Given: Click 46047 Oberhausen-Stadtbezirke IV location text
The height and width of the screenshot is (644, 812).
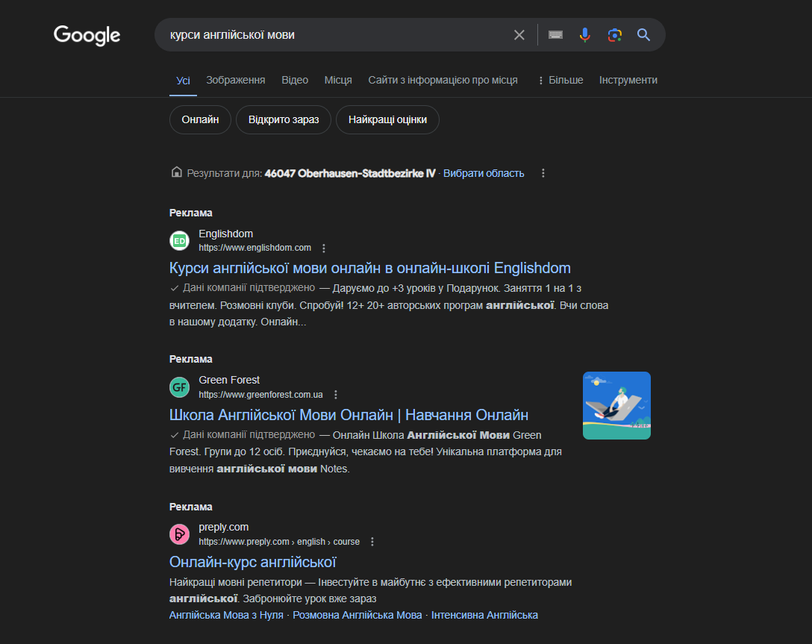Looking at the screenshot, I should click(350, 173).
